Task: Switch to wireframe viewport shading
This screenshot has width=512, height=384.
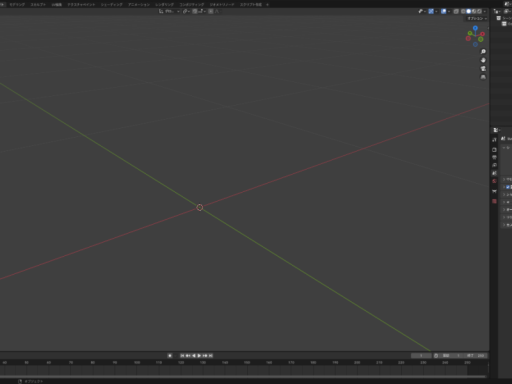Action: 463,11
